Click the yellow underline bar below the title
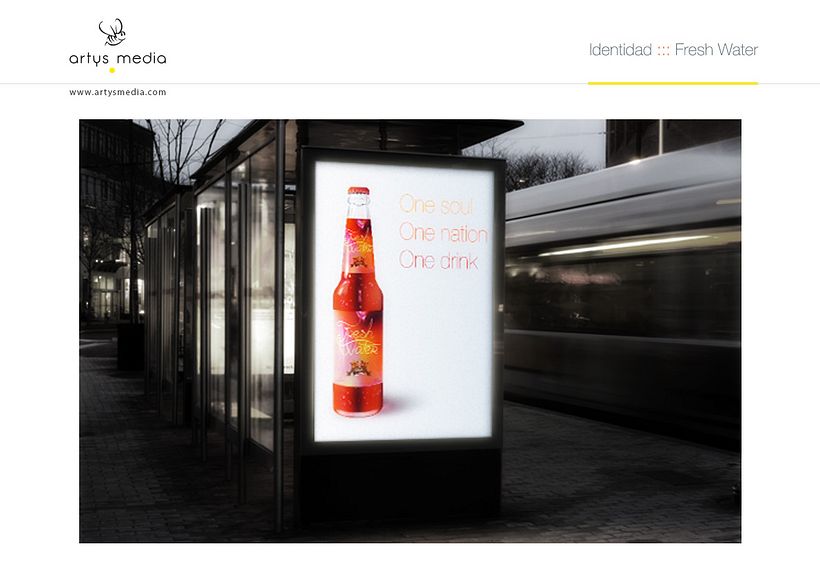The height and width of the screenshot is (580, 820). (672, 83)
